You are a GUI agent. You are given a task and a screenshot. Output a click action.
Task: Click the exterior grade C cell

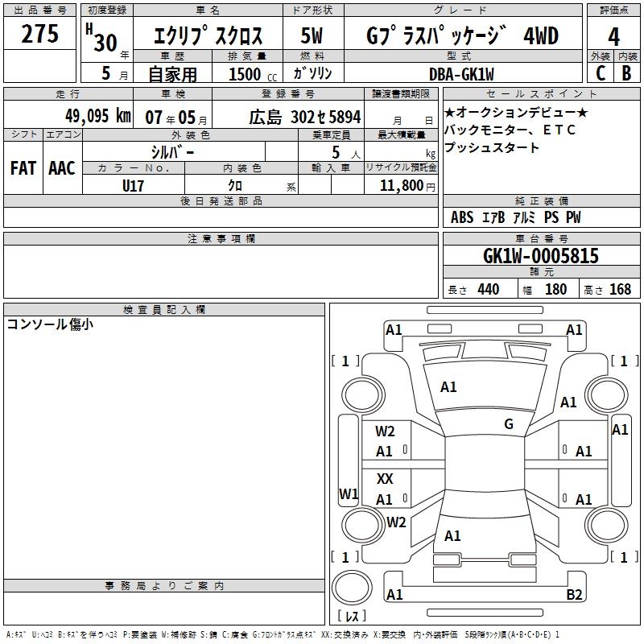(x=600, y=73)
